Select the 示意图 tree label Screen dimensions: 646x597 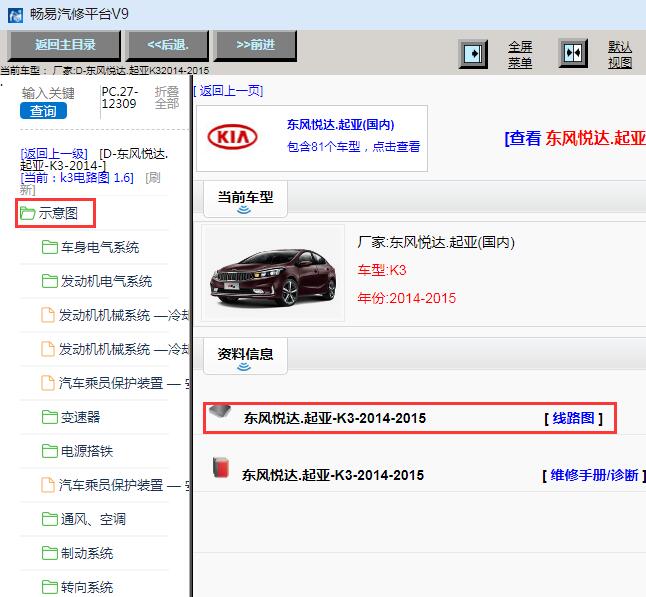58,213
